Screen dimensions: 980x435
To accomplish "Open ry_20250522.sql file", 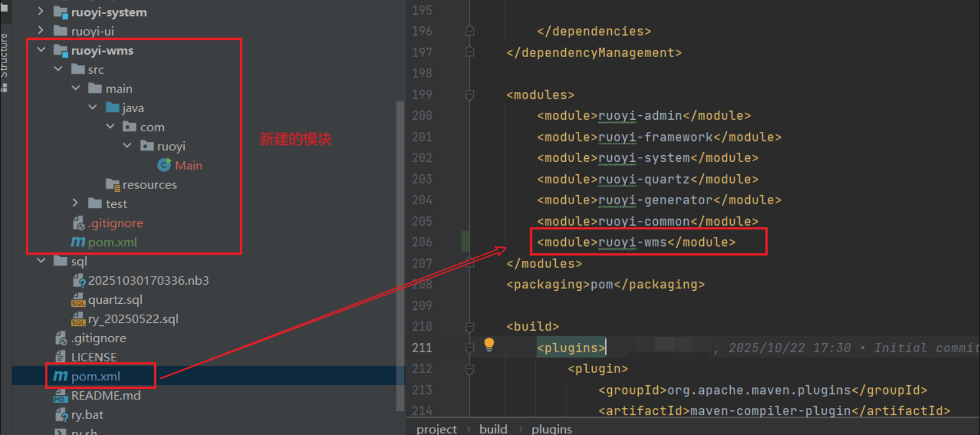I will (133, 318).
